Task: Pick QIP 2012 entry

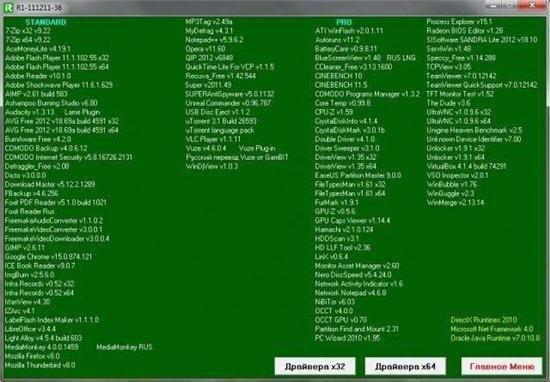Action: (x=209, y=58)
